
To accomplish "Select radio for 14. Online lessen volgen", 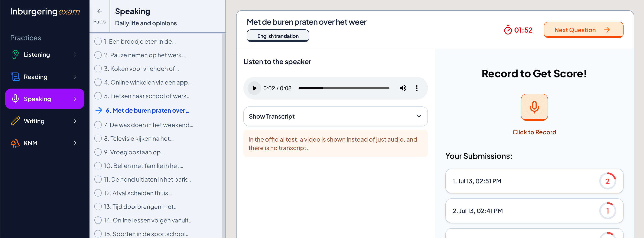I will coord(98,220).
